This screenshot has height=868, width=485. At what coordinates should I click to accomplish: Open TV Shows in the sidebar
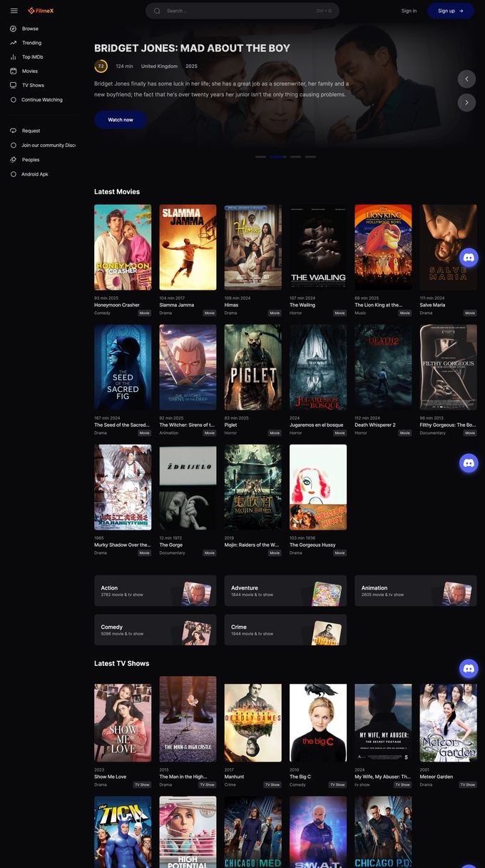point(33,85)
